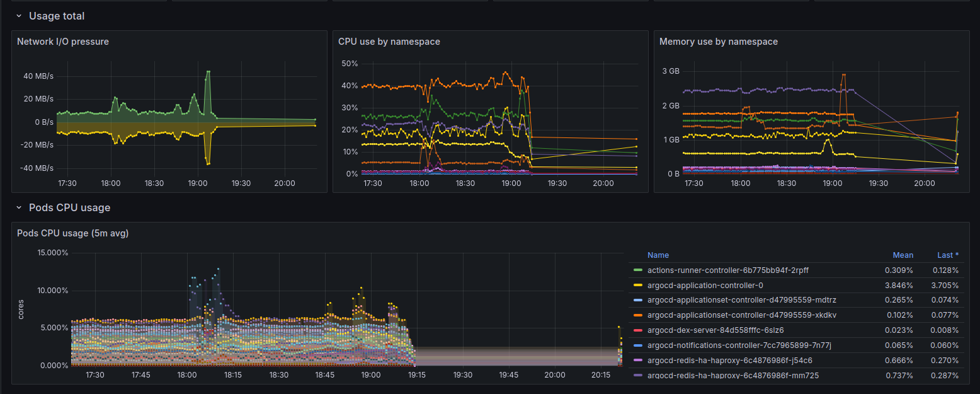980x394 pixels.
Task: Click the orange swatch for applicationset-controller xkdkv
Action: [638, 315]
